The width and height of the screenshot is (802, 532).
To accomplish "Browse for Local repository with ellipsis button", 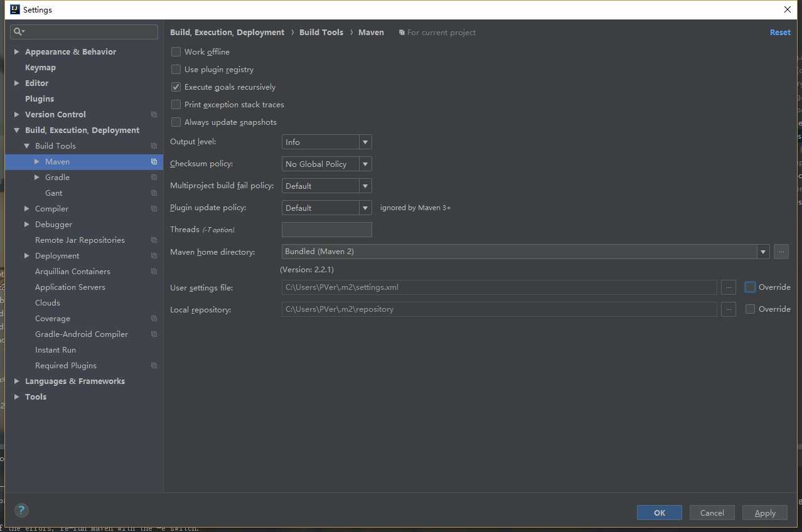I will click(728, 309).
